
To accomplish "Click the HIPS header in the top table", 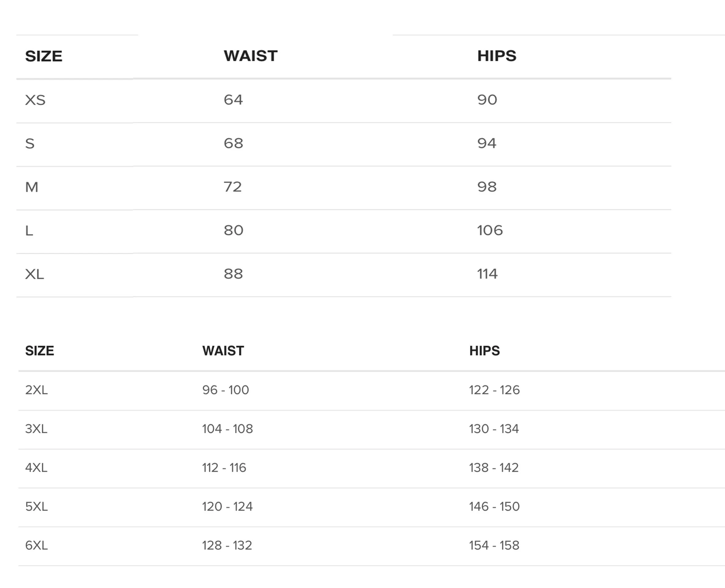I will [x=497, y=56].
